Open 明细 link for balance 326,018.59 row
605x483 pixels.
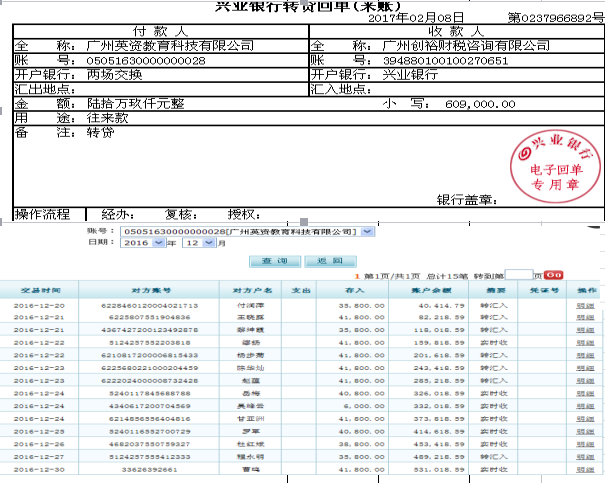[x=585, y=393]
